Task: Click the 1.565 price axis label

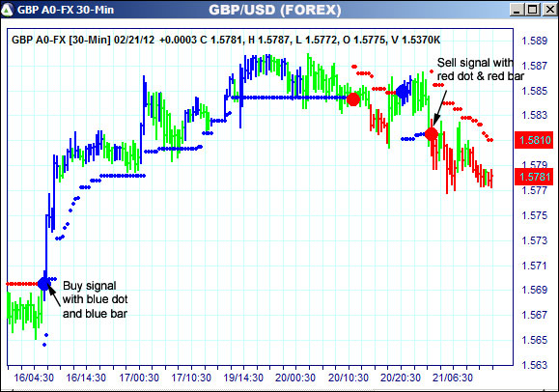Action: 534,340
